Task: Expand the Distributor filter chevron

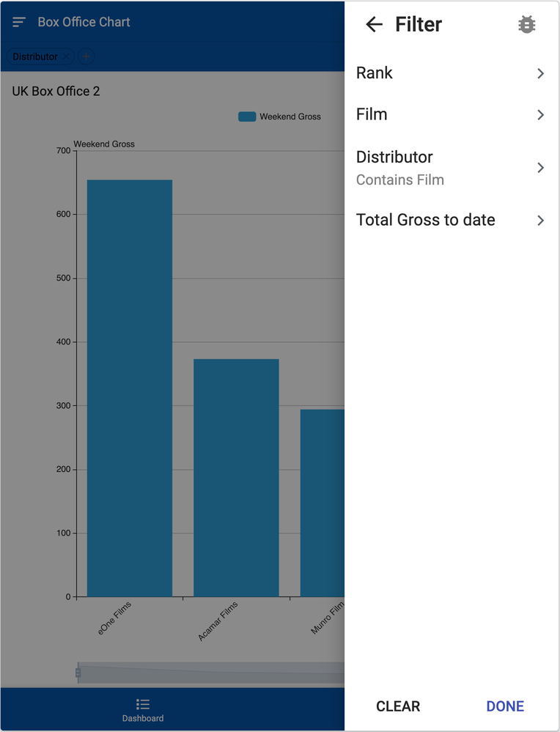Action: tap(540, 168)
